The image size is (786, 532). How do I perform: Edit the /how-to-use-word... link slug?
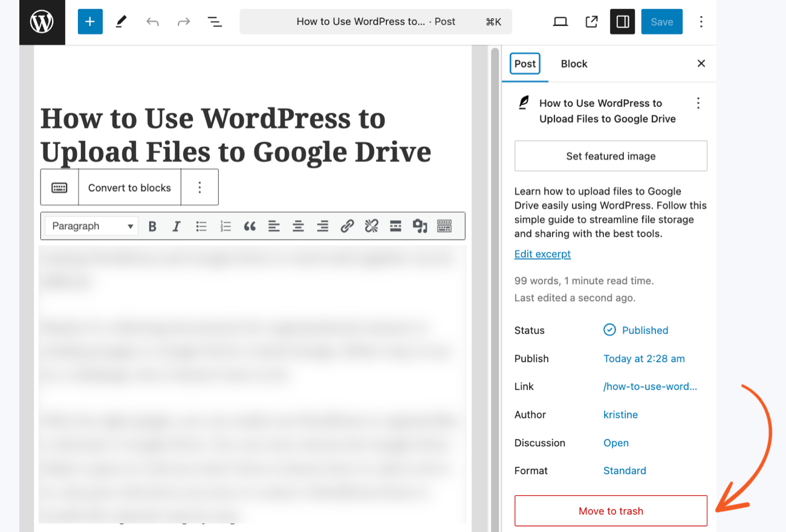click(650, 386)
